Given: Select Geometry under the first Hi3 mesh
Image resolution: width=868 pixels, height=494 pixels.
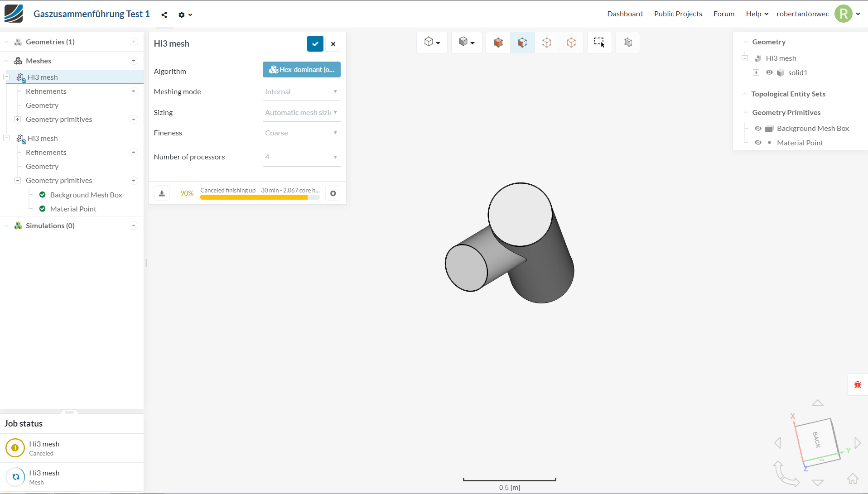Looking at the screenshot, I should [x=42, y=105].
